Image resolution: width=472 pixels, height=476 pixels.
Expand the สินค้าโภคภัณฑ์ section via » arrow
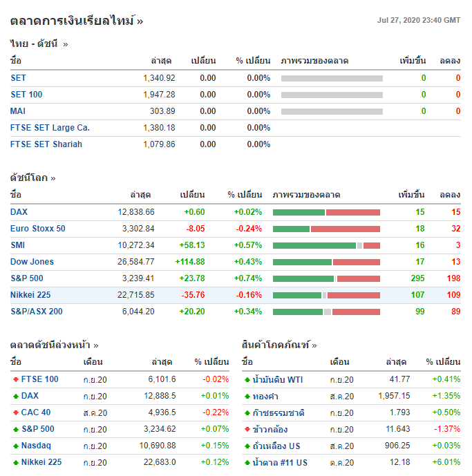point(314,345)
